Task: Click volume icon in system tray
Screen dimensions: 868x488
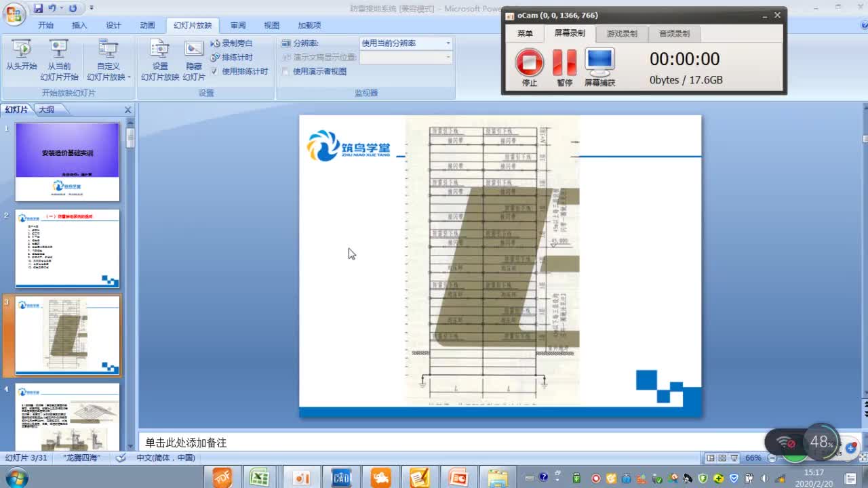Action: 764,478
